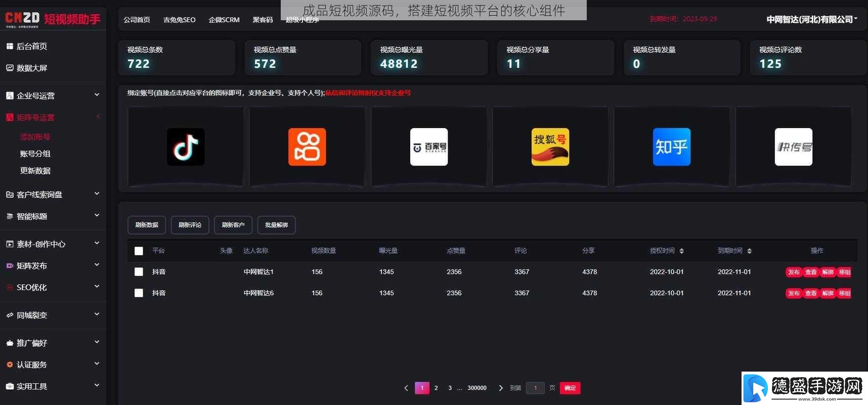This screenshot has width=868, height=405.
Task: Open the 公司首页 top menu item
Action: (x=137, y=20)
